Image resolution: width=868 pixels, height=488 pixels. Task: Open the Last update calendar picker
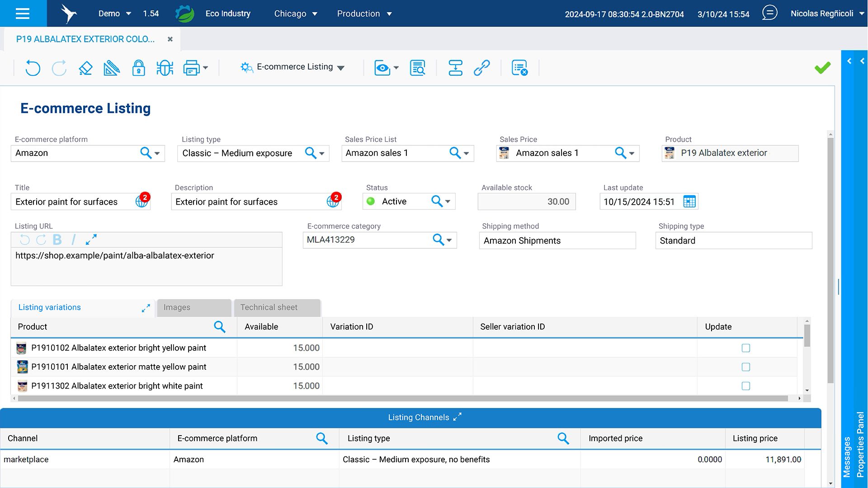[689, 202]
